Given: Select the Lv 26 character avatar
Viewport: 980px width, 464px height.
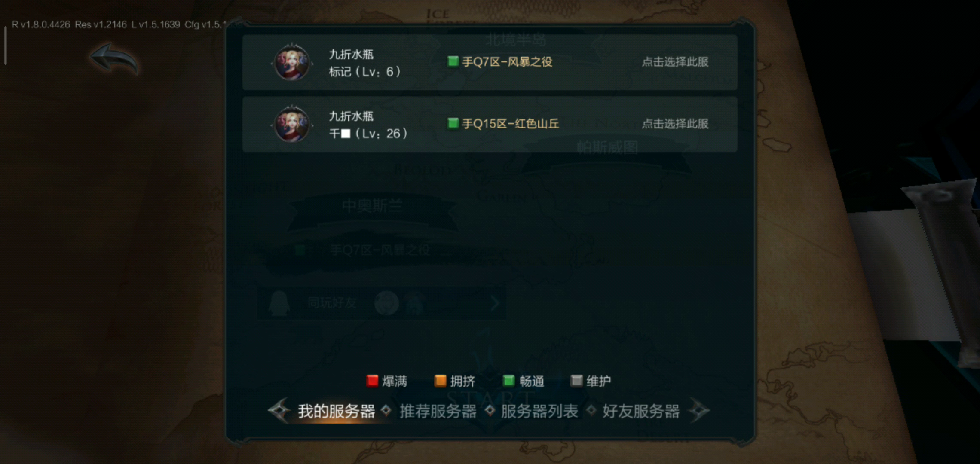Looking at the screenshot, I should pyautogui.click(x=292, y=124).
